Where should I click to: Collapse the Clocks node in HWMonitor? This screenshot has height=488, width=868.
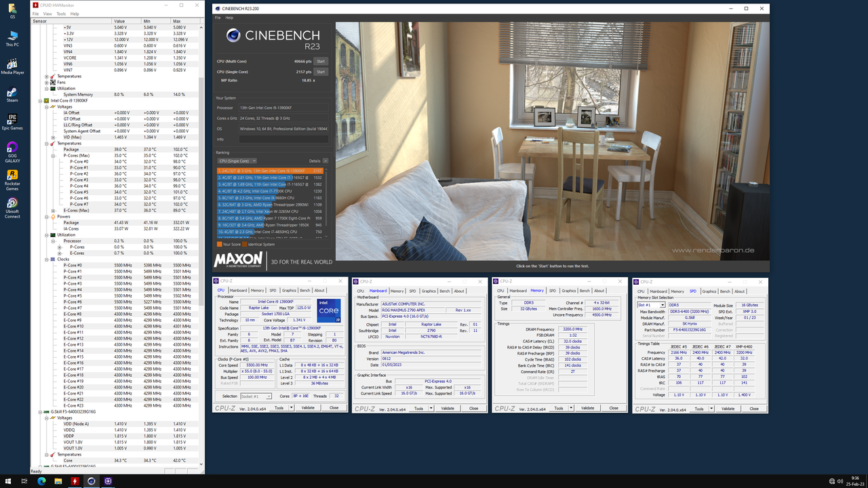(47, 259)
